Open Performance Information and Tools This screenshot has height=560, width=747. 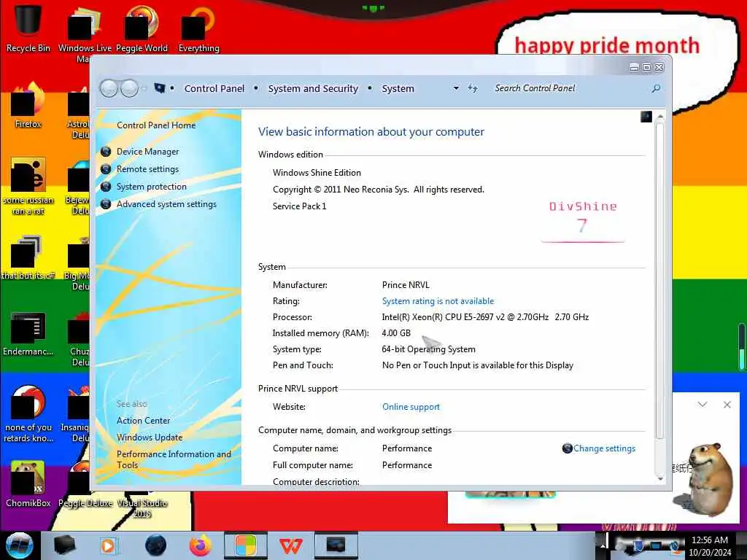pos(174,459)
